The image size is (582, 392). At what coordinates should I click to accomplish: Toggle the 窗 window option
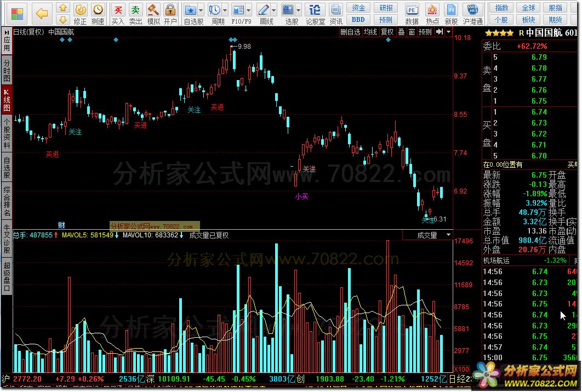(x=412, y=32)
